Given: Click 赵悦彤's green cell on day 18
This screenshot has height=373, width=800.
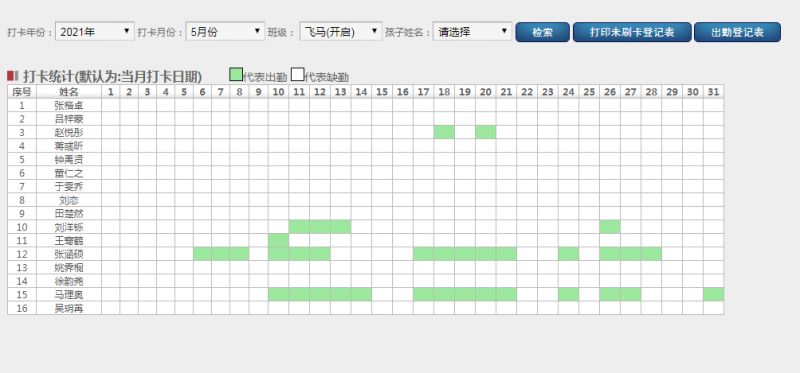Looking at the screenshot, I should [x=444, y=132].
